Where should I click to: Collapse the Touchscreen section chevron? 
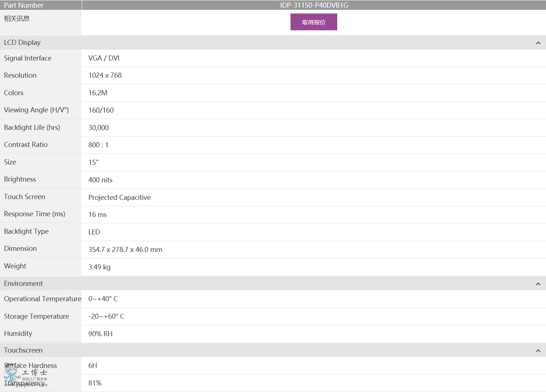pyautogui.click(x=538, y=351)
